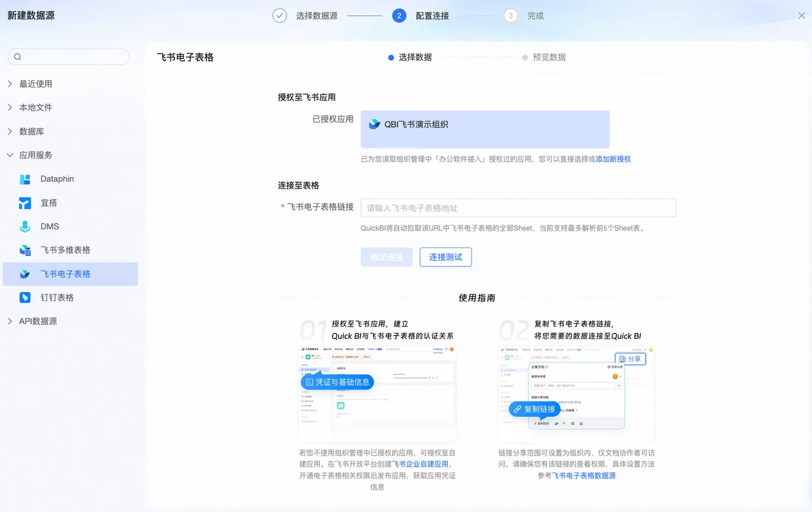Select 钉钉表格 data source
Viewport: 812px width, 512px height.
coord(70,298)
